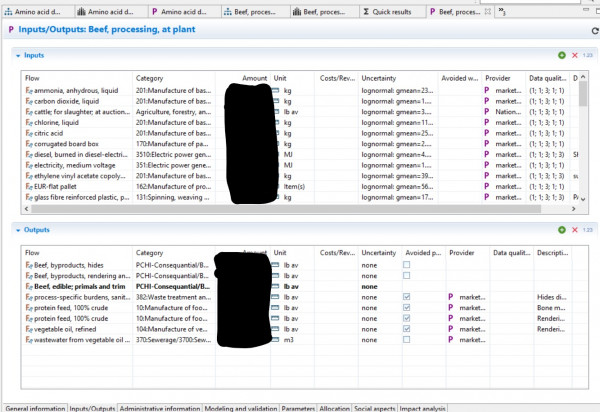
Task: Uncheck avoided product for first protein feed row
Action: pyautogui.click(x=406, y=308)
